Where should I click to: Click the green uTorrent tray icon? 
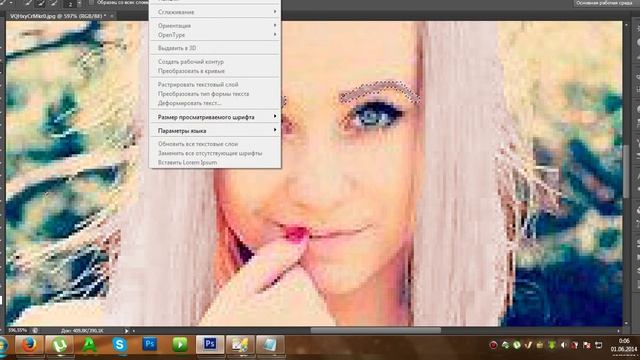(x=517, y=345)
